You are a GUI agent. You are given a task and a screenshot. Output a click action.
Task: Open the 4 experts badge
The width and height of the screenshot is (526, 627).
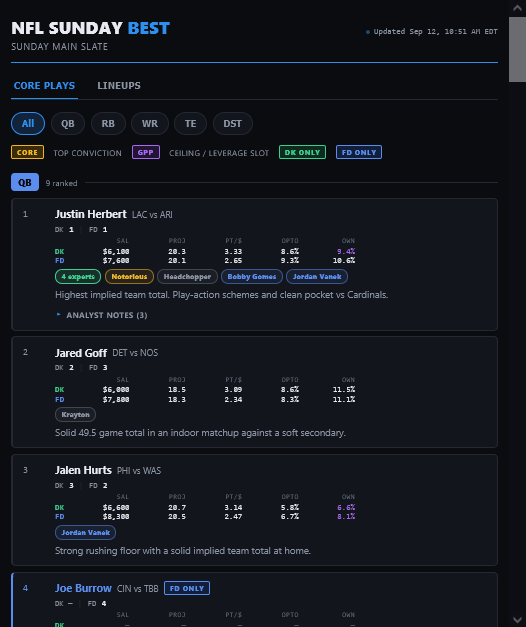pos(78,276)
